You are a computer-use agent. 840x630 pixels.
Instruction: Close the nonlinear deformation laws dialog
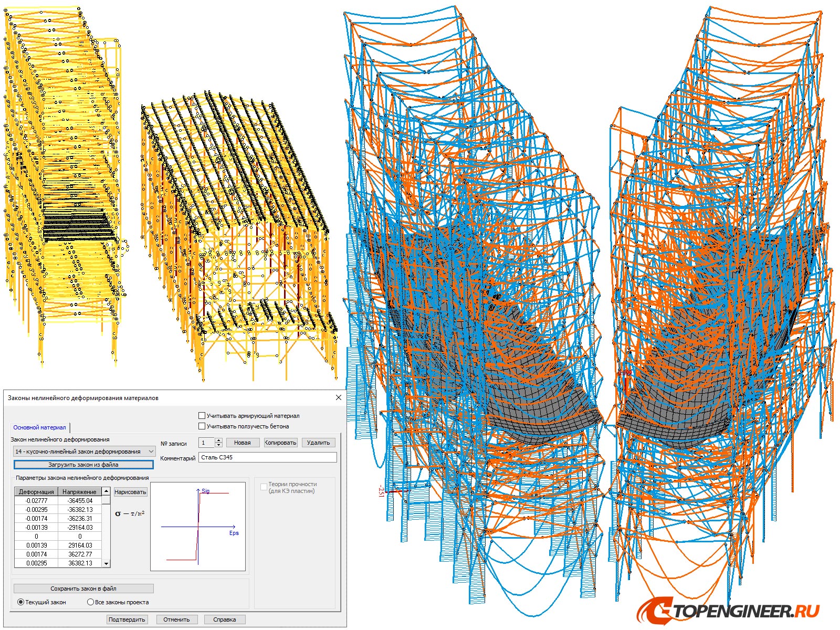[x=338, y=398]
